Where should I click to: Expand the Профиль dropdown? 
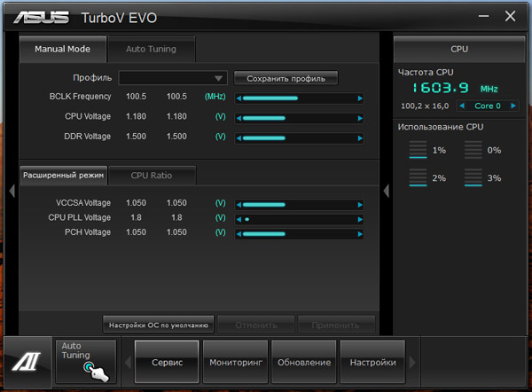tap(173, 78)
